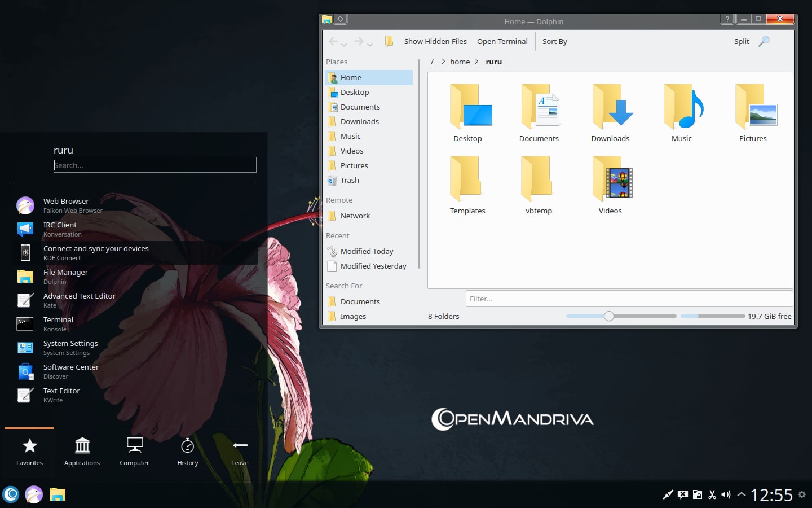Click the Filter text field
This screenshot has width=812, height=508.
tap(629, 299)
